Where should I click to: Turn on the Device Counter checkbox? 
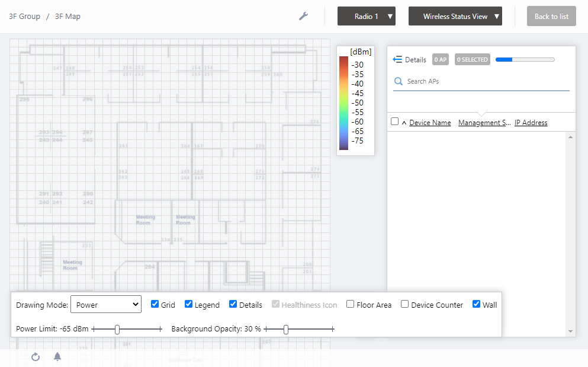coord(405,305)
